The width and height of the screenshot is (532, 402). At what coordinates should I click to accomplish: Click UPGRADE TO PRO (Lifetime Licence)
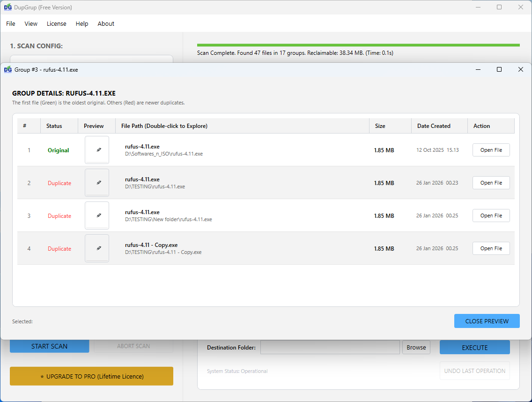91,376
